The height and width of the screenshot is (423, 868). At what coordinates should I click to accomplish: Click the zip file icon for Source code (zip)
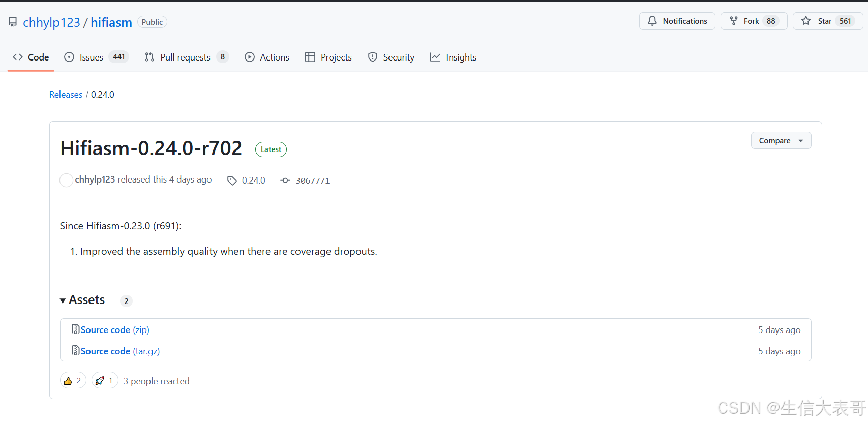76,329
